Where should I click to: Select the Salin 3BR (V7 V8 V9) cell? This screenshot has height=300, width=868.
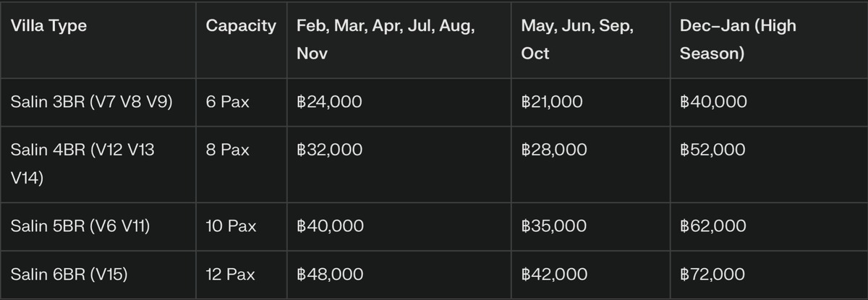tap(92, 103)
